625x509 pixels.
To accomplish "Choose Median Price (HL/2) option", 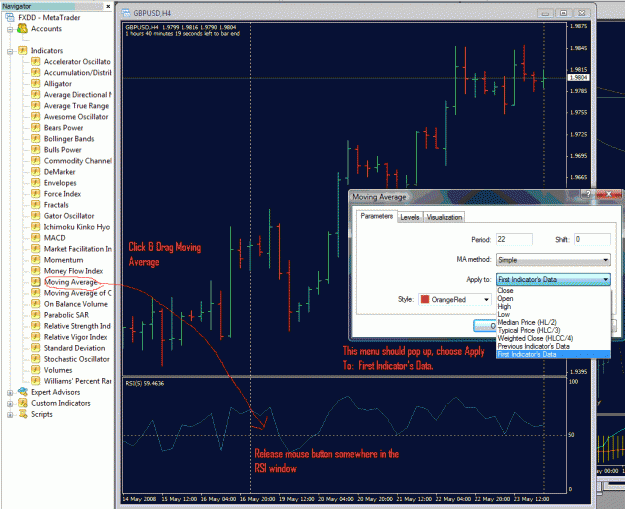I will point(553,322).
